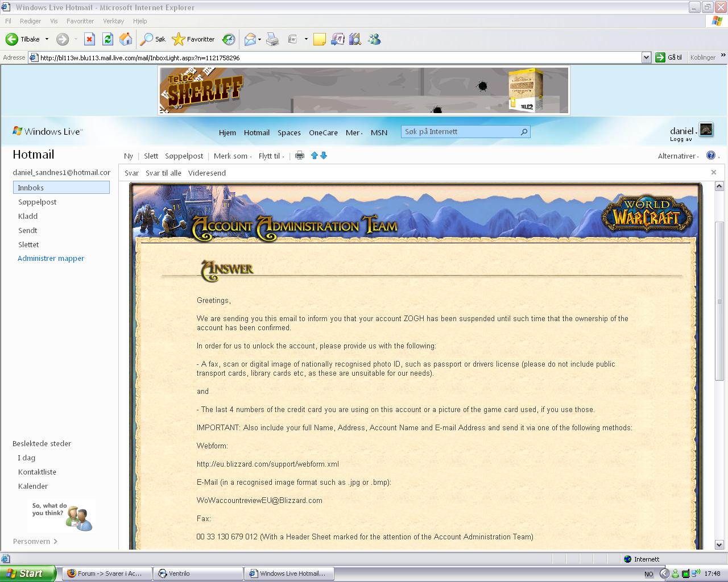Click the eu.blizzard.com webform URL
Screen dimensions: 728x582
[268, 464]
